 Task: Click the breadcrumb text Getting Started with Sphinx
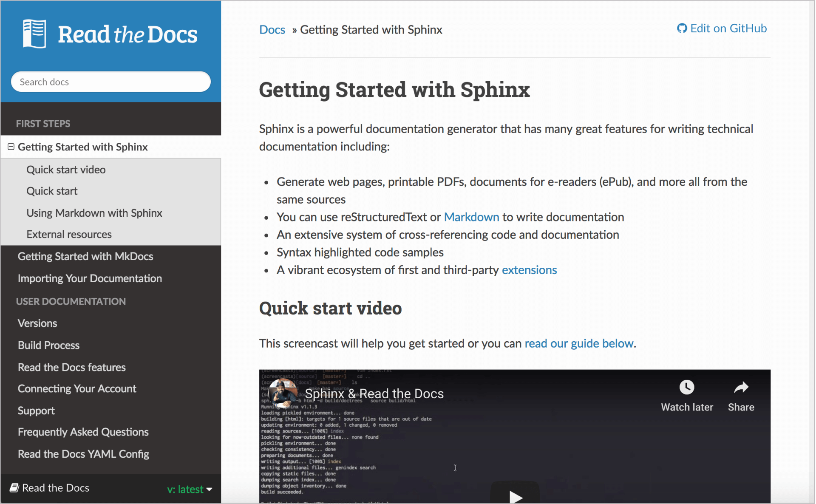tap(371, 30)
